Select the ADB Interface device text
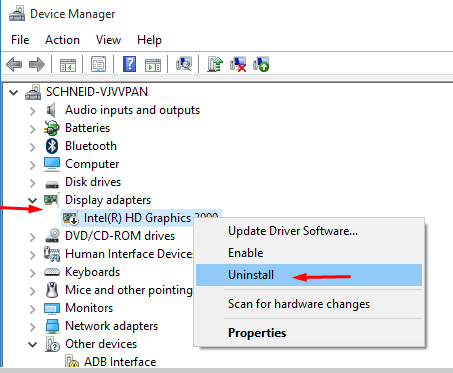This screenshot has width=453, height=373. 120,362
